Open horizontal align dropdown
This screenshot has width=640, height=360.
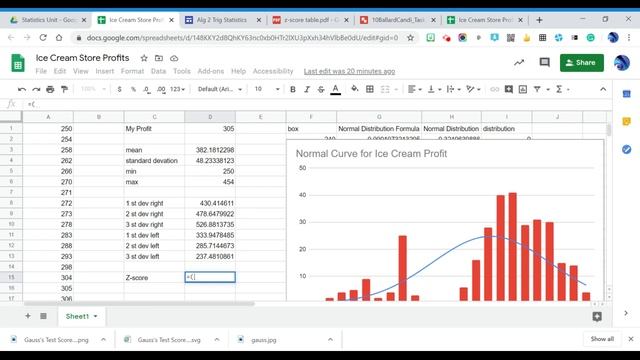coord(414,89)
